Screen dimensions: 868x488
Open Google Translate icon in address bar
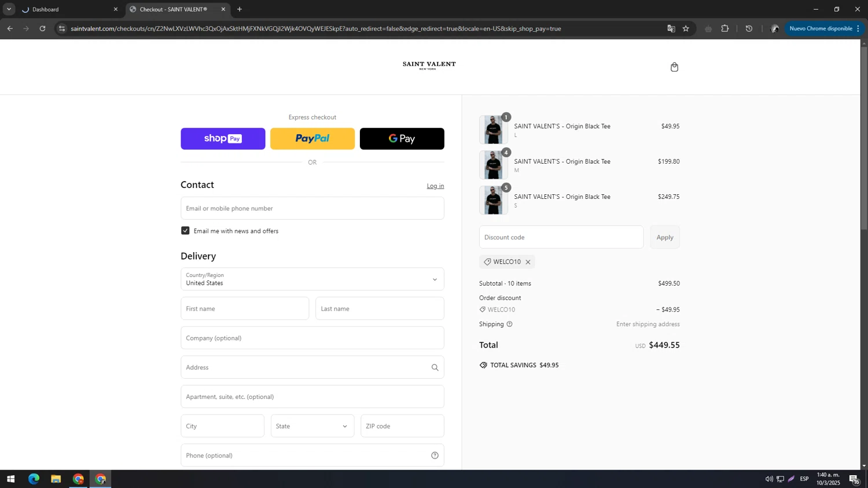pos(671,28)
